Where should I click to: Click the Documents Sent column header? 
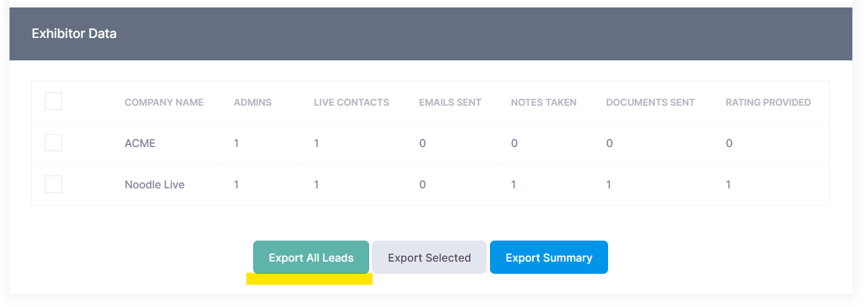click(650, 102)
